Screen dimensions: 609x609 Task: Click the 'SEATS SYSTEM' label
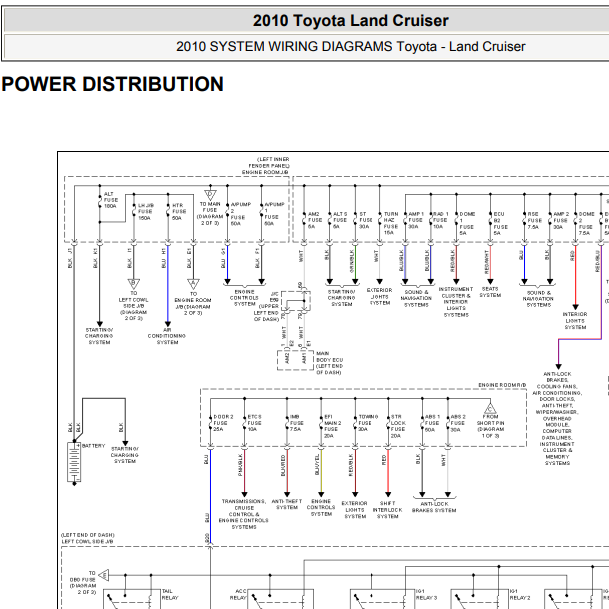[490, 292]
